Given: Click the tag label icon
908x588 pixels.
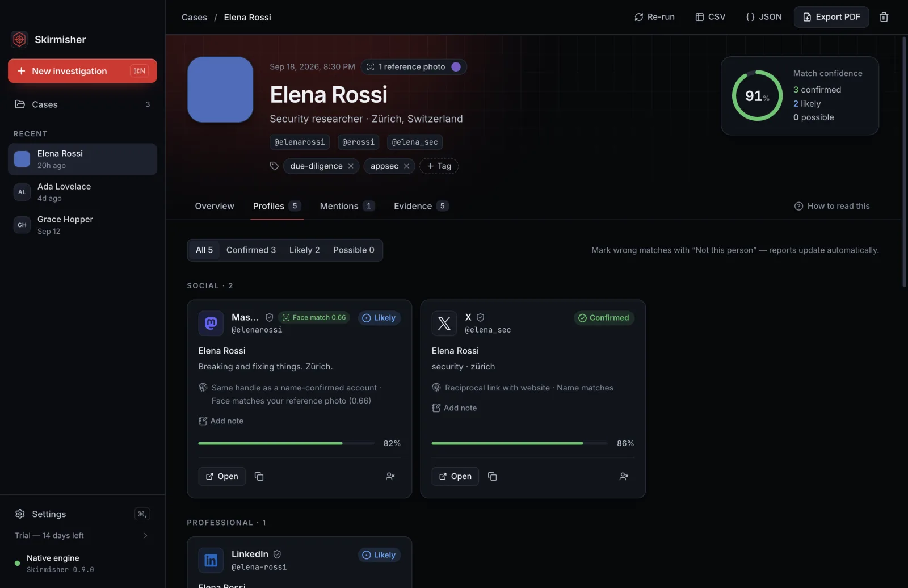Looking at the screenshot, I should coord(274,166).
